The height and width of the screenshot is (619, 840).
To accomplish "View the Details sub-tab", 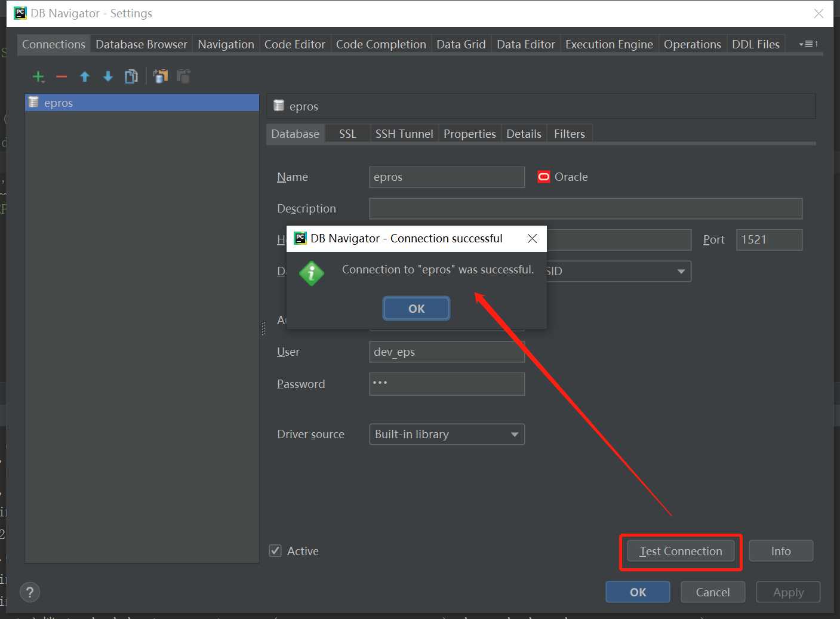I will pyautogui.click(x=524, y=134).
